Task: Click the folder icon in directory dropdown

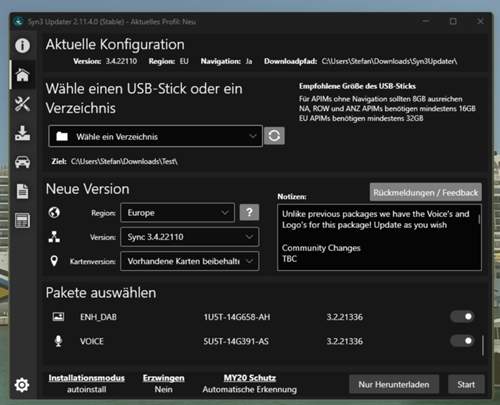Action: click(62, 136)
